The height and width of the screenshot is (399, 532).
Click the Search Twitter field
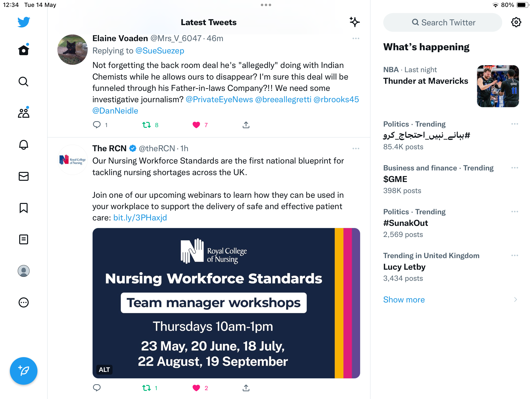(443, 22)
